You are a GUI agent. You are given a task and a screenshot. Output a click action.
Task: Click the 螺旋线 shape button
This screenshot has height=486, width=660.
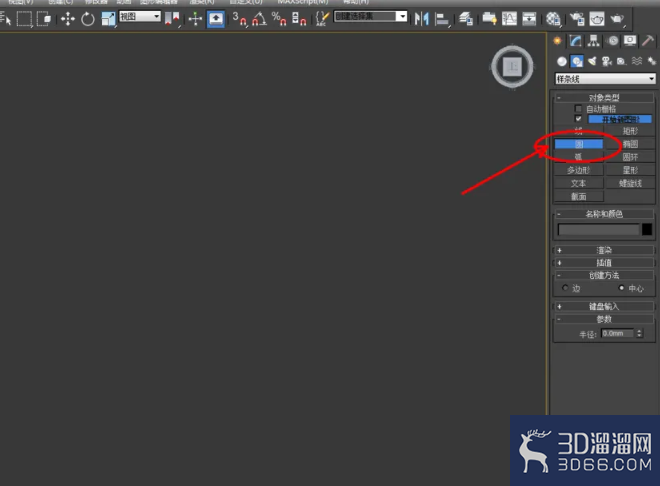click(630, 183)
